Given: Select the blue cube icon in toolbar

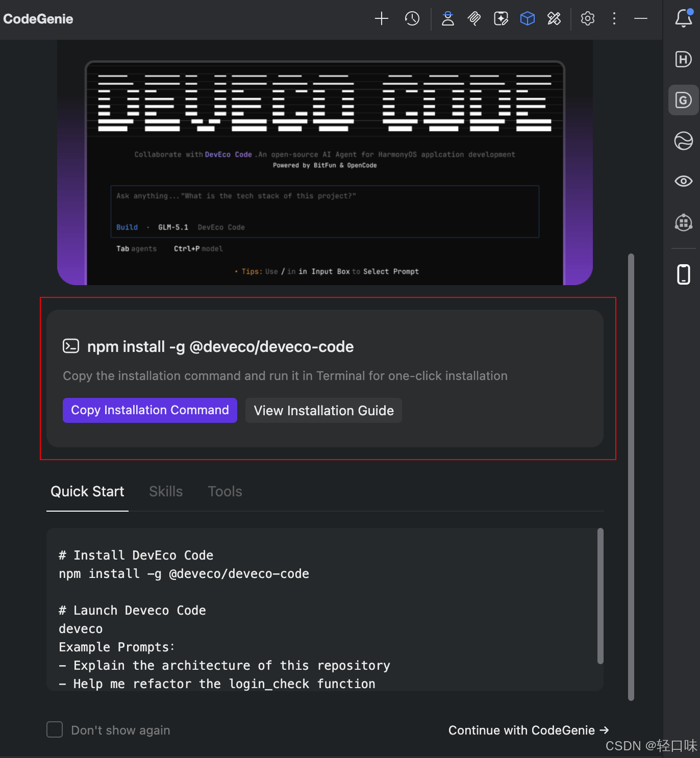Looking at the screenshot, I should [x=527, y=19].
